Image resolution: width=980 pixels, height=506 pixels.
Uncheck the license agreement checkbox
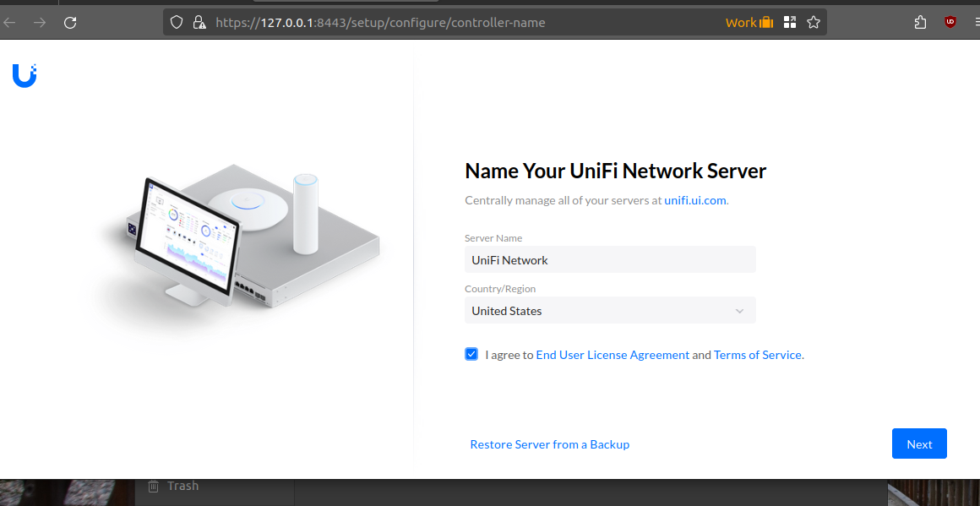[x=471, y=354]
